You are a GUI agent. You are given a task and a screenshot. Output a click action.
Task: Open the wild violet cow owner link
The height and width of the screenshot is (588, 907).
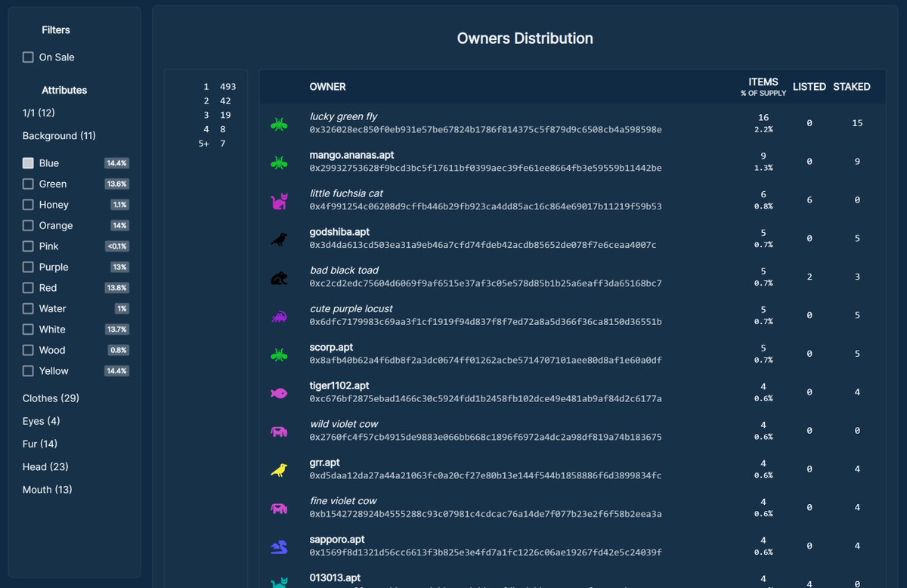[x=344, y=424]
